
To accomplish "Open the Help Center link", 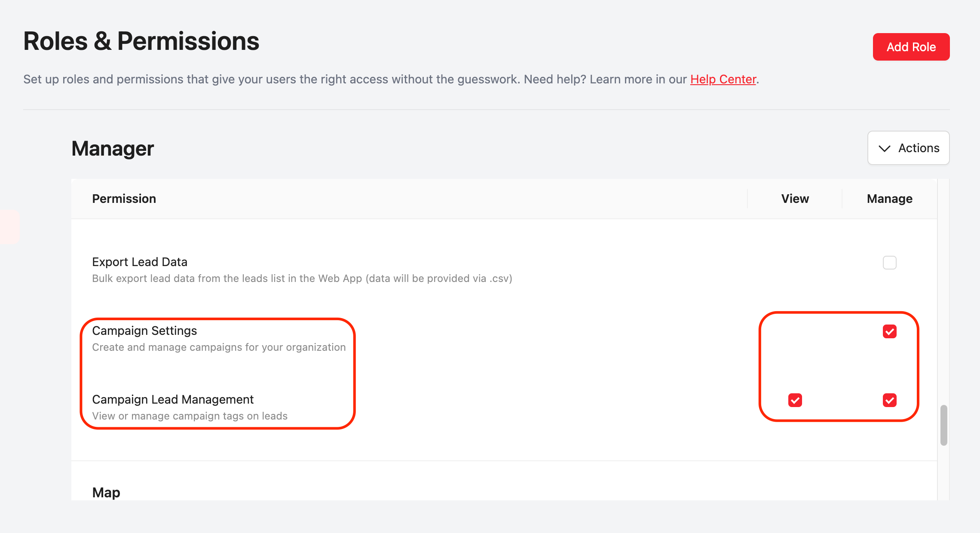I will pos(723,80).
